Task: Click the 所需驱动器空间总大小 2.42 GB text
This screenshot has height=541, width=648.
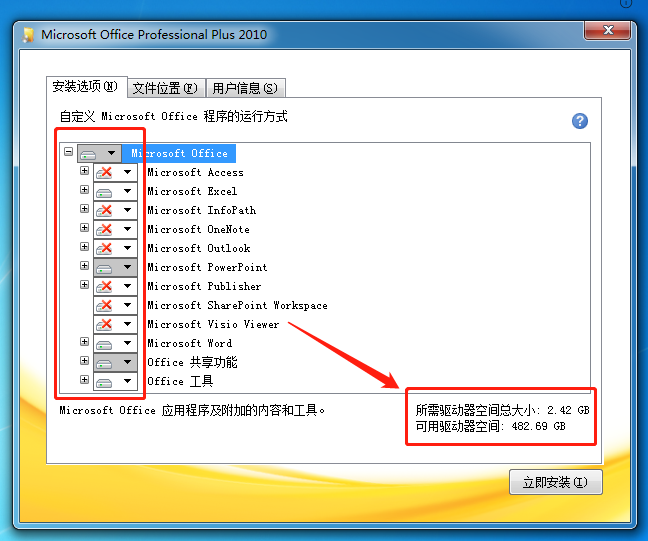Action: (x=503, y=410)
